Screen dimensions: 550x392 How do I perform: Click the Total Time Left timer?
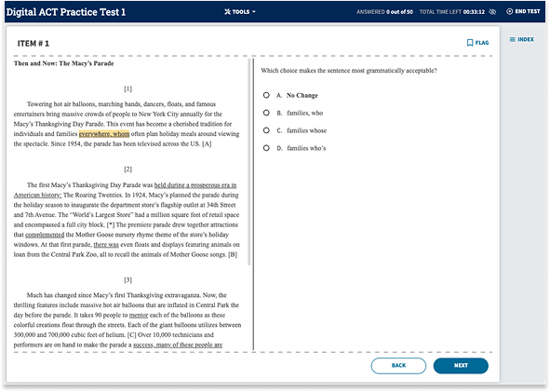pyautogui.click(x=451, y=11)
